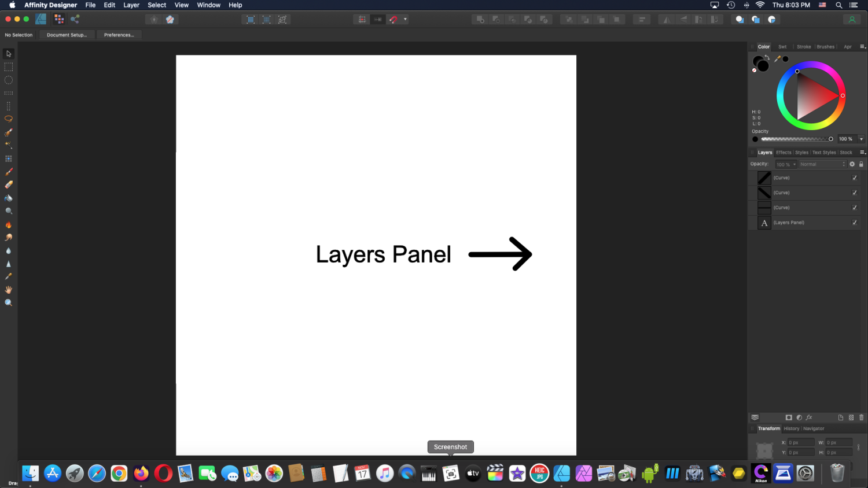Select the Rectangular Marquee tool
Image resolution: width=868 pixels, height=488 pixels.
click(9, 67)
